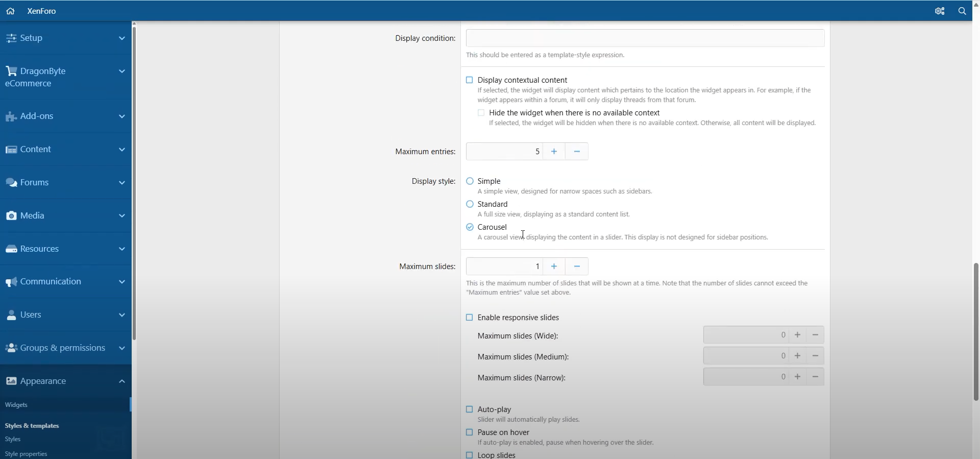
Task: Click the DragonByte eCommerce cart icon
Action: (x=11, y=71)
